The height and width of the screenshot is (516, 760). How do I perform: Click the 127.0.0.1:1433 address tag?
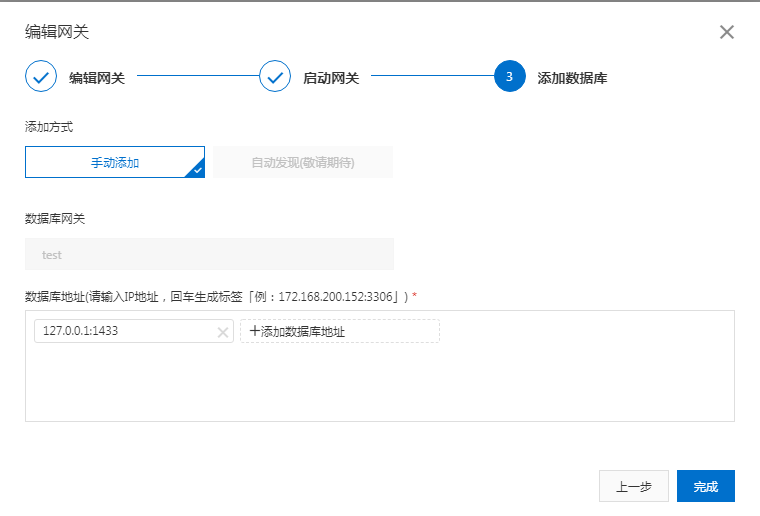coord(134,331)
